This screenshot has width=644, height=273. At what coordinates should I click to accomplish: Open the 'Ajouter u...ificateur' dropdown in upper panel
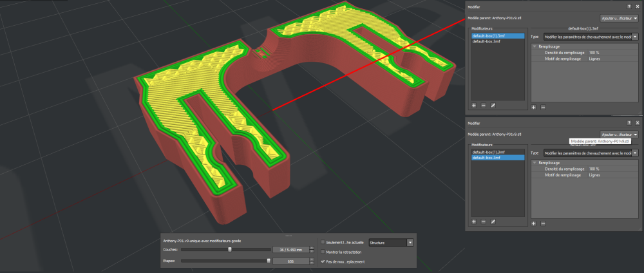click(619, 19)
